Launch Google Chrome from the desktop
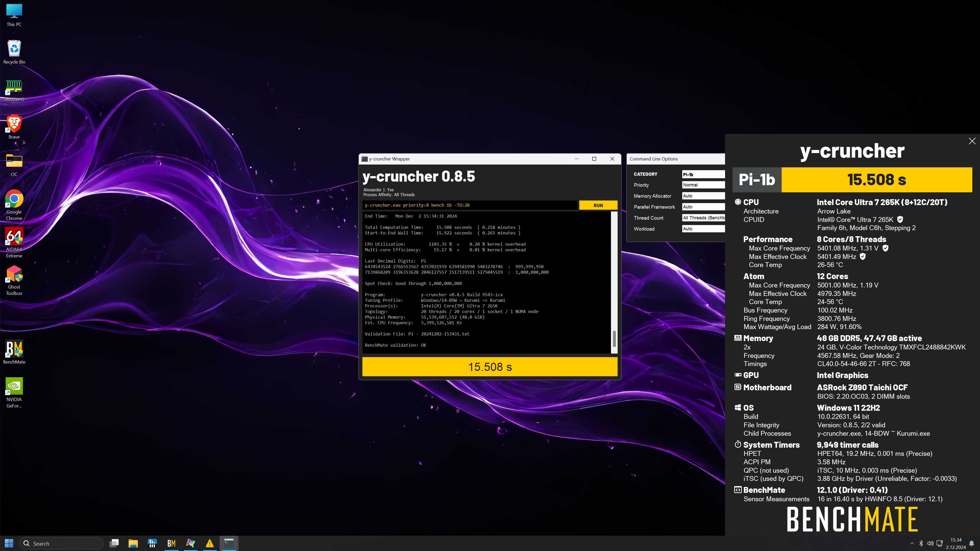The image size is (980, 551). tap(14, 205)
